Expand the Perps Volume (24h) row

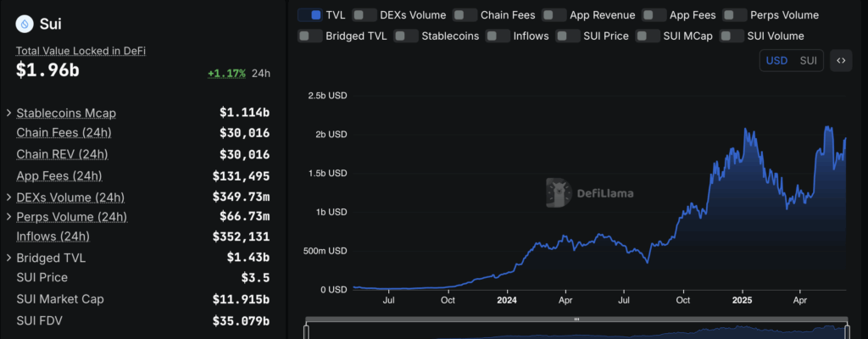[8, 217]
